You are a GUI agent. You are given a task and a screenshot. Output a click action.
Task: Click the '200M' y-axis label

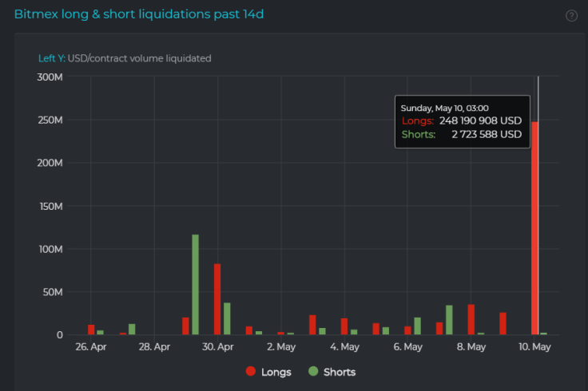tap(50, 163)
